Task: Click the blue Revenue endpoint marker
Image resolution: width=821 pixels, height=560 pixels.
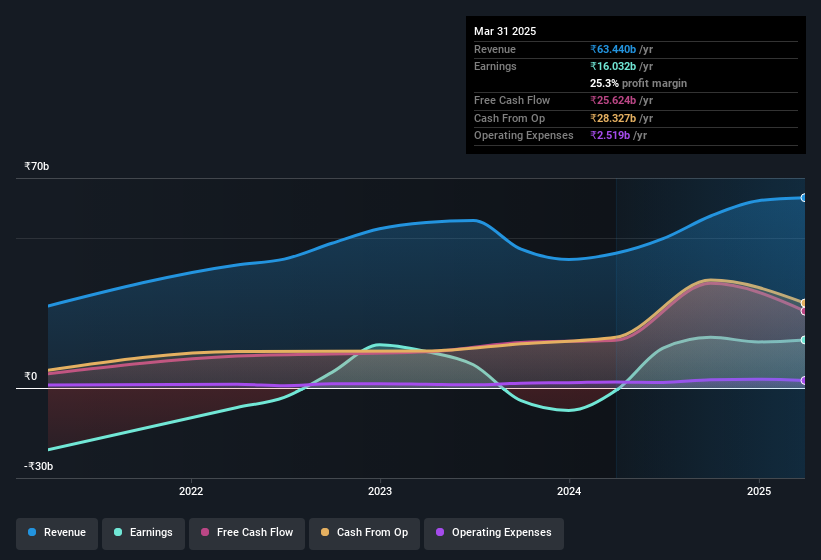Action: point(804,198)
